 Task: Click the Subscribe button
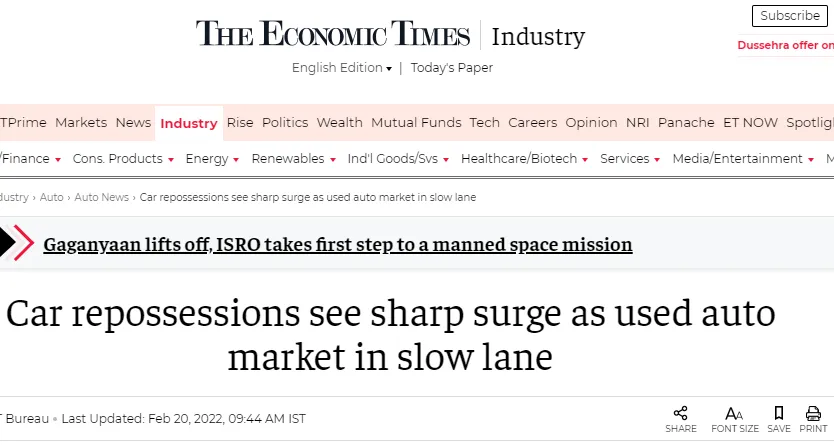[x=790, y=16]
